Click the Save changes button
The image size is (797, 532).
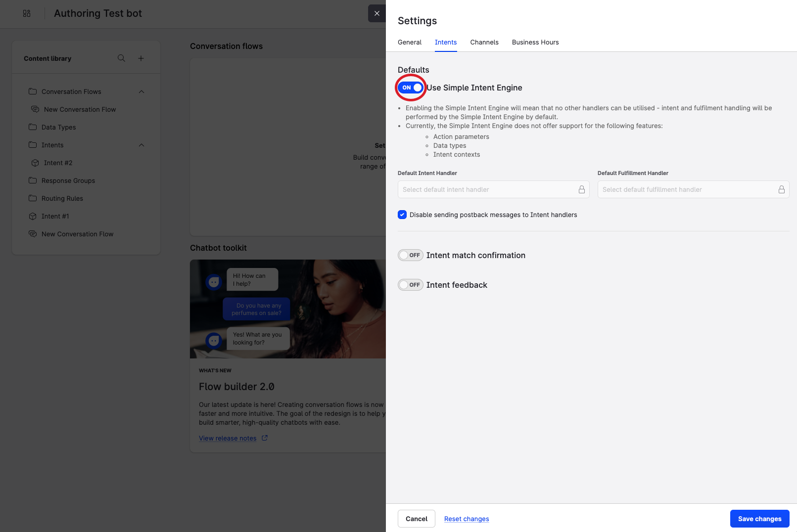pos(759,519)
